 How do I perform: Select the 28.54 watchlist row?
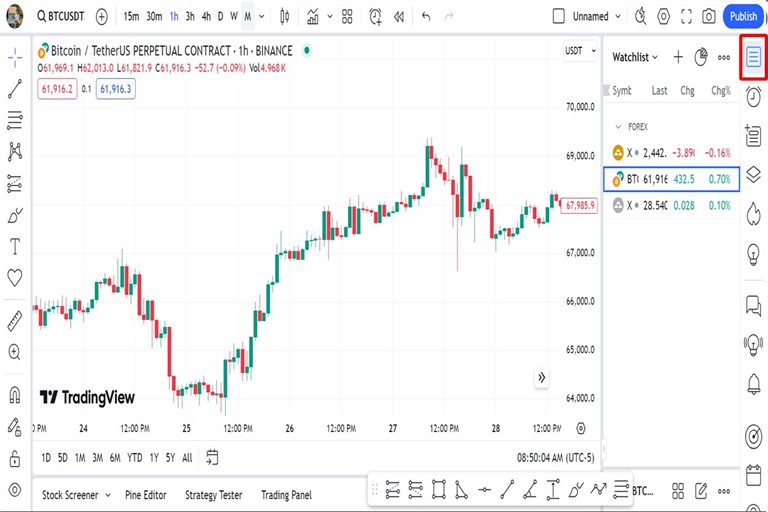671,205
